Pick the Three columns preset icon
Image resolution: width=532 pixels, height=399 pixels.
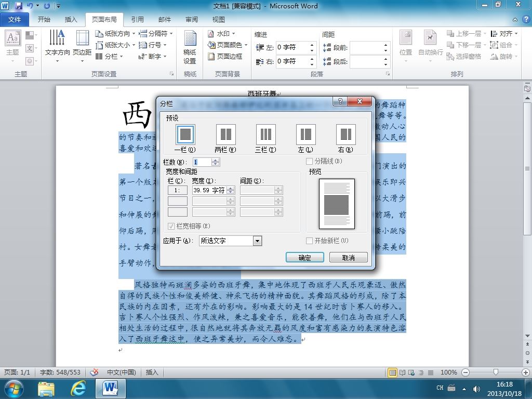coord(265,135)
